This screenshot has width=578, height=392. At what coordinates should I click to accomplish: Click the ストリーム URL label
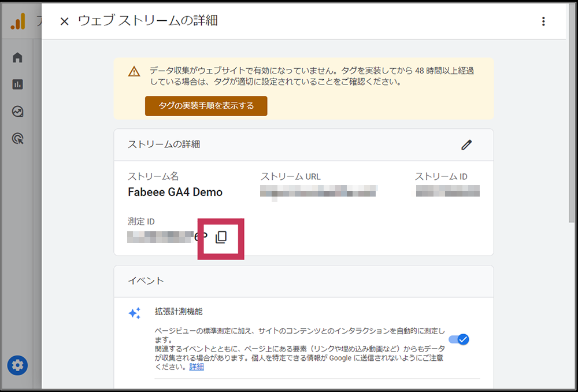tap(291, 177)
